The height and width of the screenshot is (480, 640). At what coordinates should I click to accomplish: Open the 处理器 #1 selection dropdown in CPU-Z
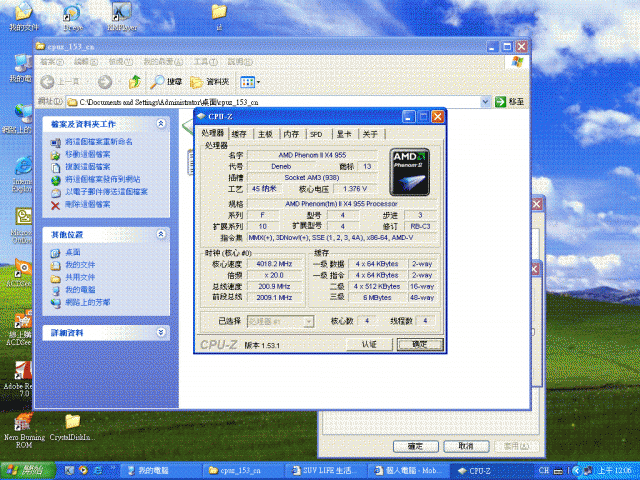coord(280,322)
